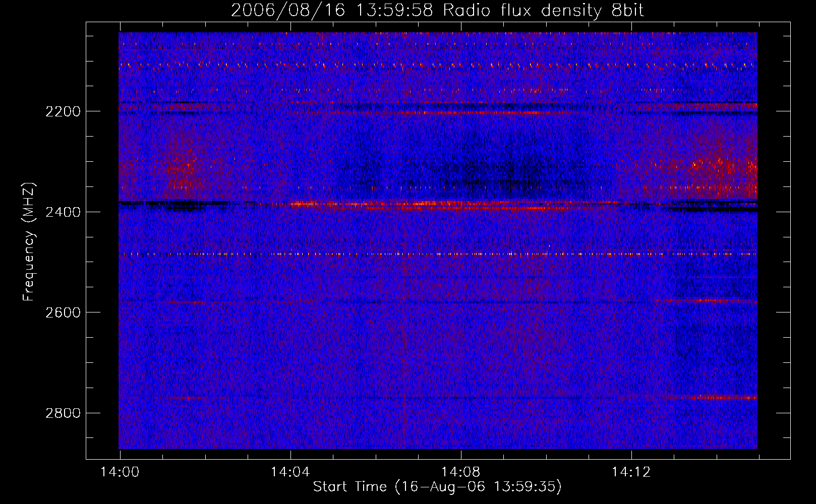Viewport: 816px width, 504px height.
Task: Click the 'Frequency (MHZ)' axis label
Action: click(x=29, y=242)
